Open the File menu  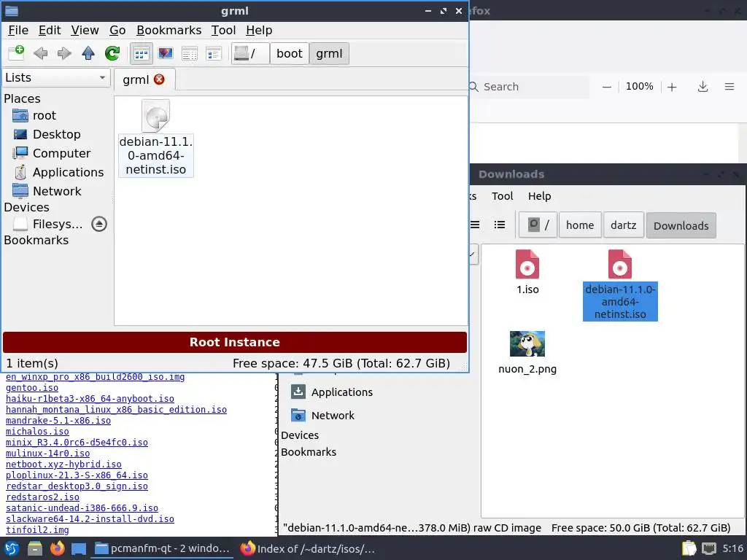[x=18, y=30]
